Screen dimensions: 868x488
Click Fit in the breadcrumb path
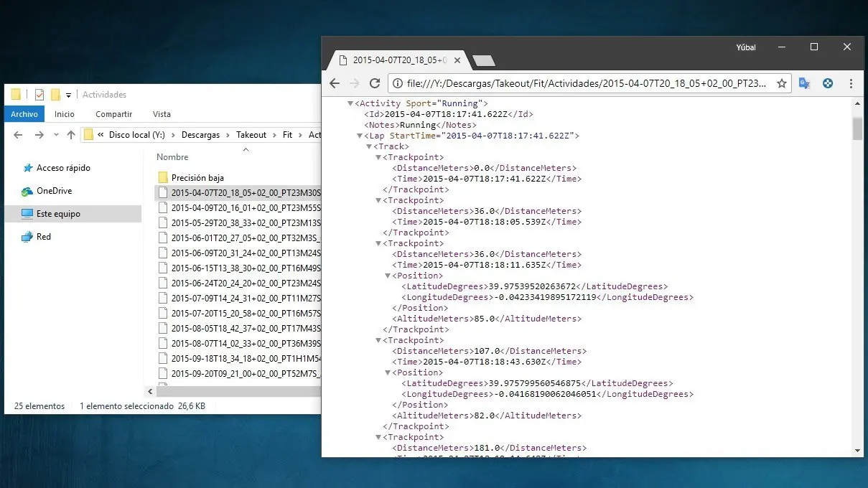[287, 135]
